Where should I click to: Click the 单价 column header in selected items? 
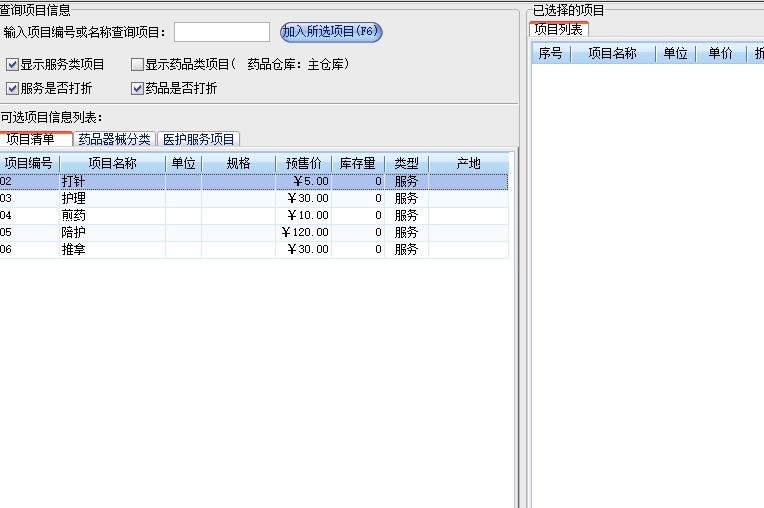(x=720, y=54)
